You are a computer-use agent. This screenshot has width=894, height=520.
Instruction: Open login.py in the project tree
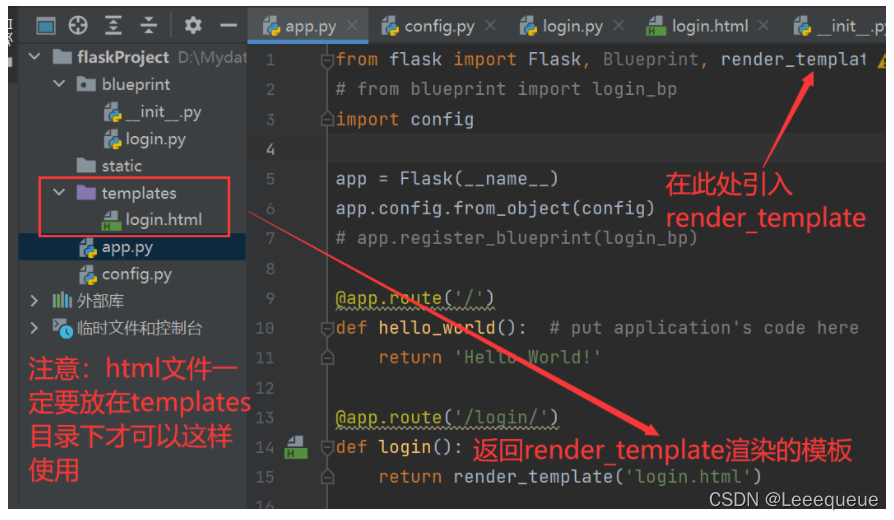[x=145, y=139]
